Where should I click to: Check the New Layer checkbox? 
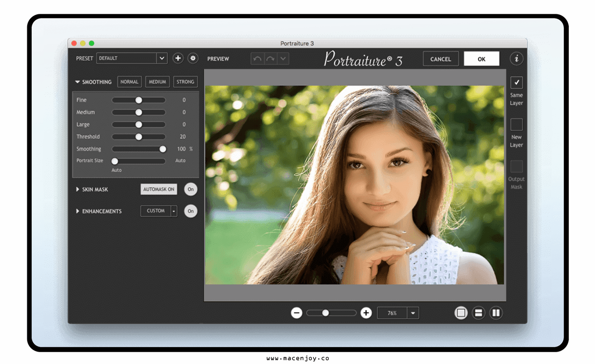[x=517, y=124]
